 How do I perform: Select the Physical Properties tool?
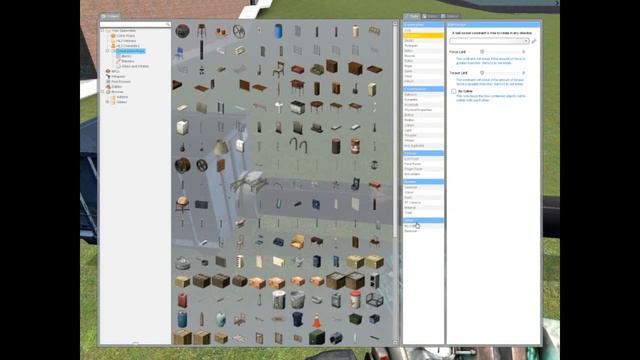423,110
